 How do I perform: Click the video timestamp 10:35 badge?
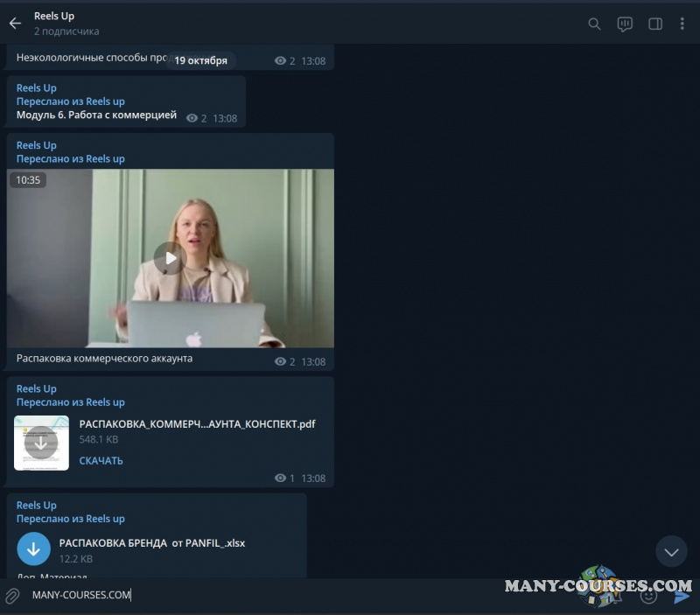(x=28, y=179)
